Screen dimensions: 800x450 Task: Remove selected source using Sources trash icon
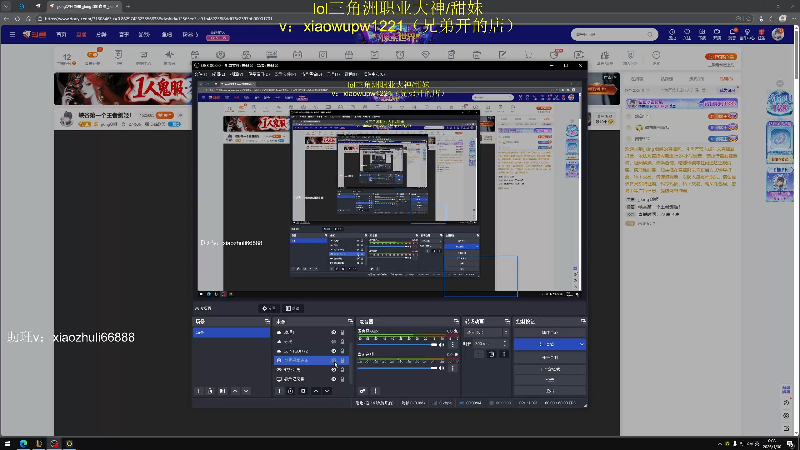coord(291,391)
